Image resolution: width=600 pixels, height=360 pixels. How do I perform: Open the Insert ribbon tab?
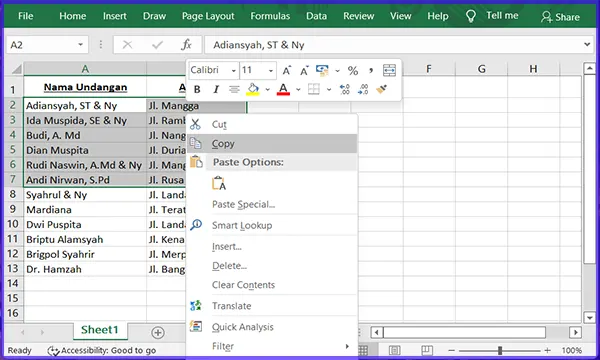pyautogui.click(x=114, y=16)
